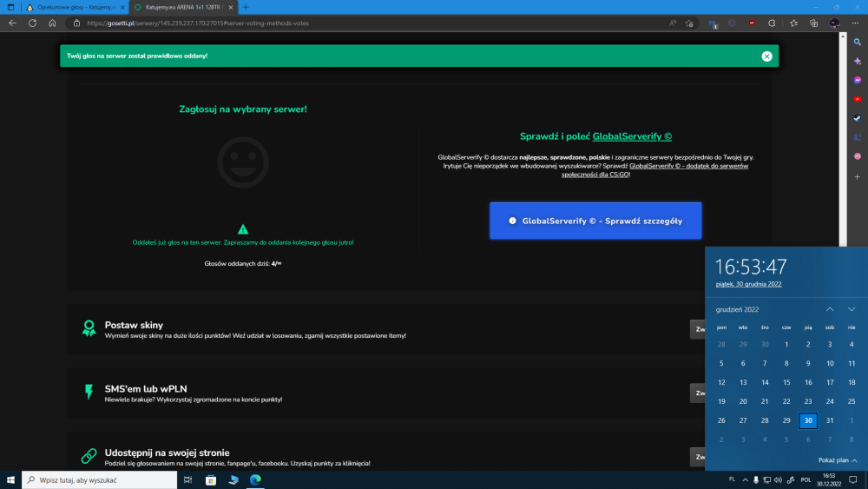Screen dimensions: 868x489
Task: Switch POL input language indicator
Action: [x=806, y=479]
